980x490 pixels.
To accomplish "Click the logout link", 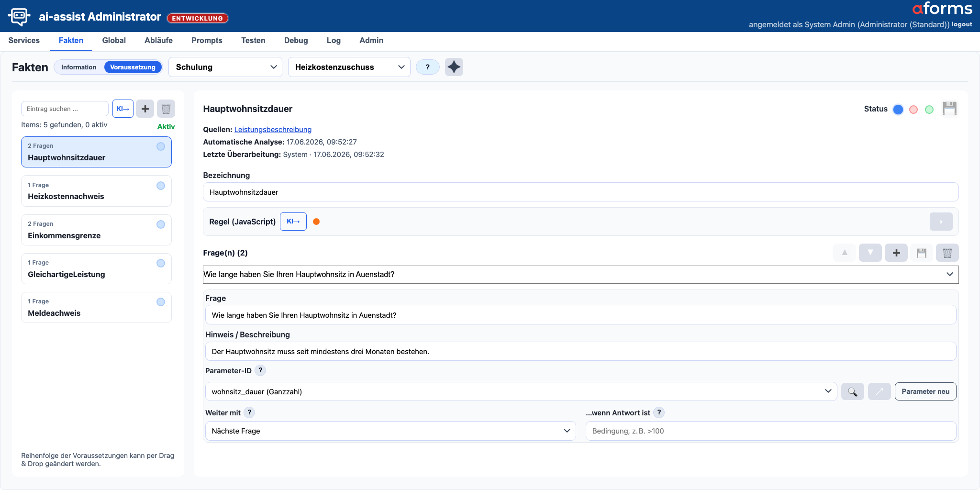I will point(962,24).
